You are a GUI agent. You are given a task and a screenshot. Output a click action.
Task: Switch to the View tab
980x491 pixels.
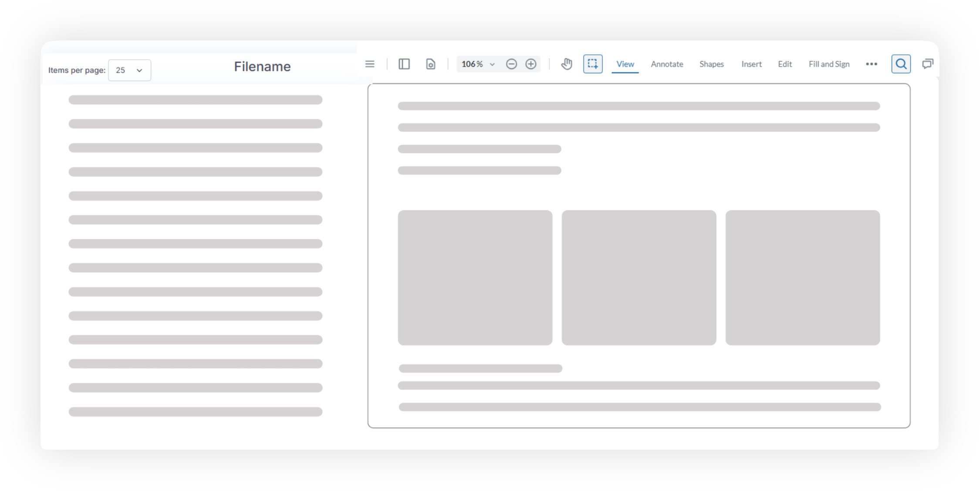click(625, 64)
